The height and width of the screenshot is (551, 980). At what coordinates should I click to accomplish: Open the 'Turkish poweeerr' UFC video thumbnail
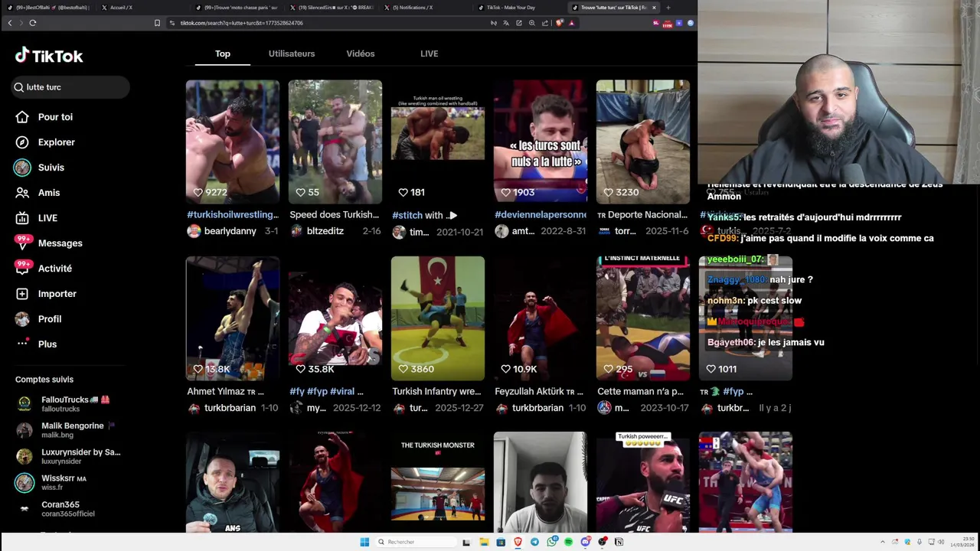click(x=643, y=482)
